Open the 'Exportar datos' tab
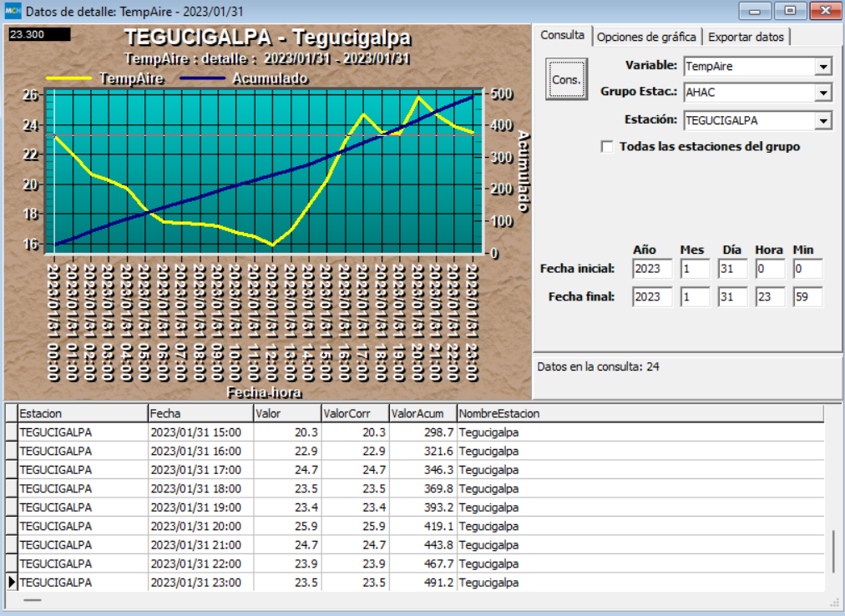 tap(746, 38)
